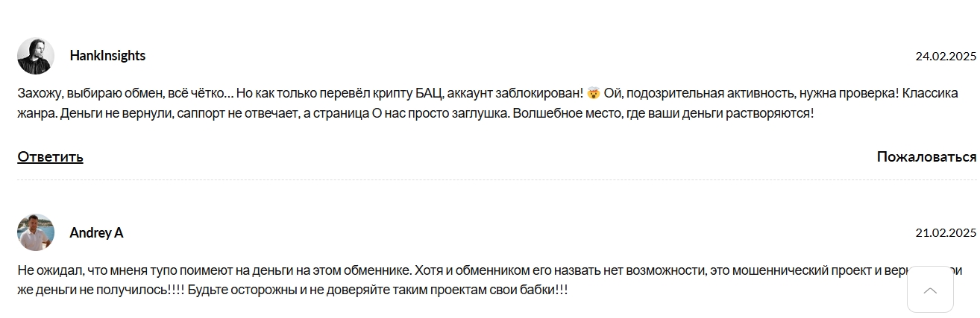Viewport: 980px width, 318px height.
Task: Click the scroll-to-top chevron button
Action: point(930,290)
